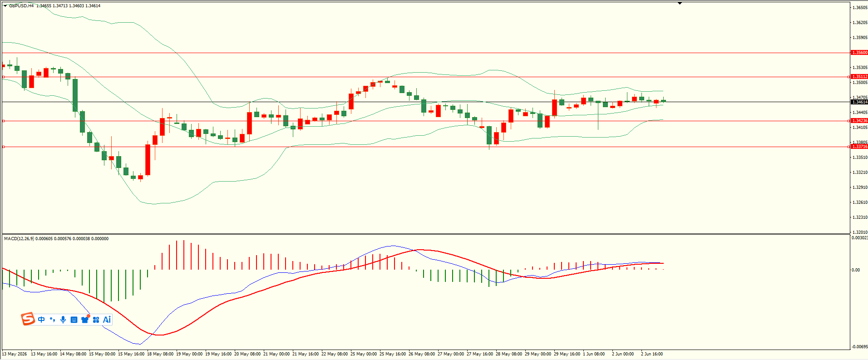Launch the IME Ai assistant
Image resolution: width=868 pixels, height=360 pixels.
click(x=107, y=320)
